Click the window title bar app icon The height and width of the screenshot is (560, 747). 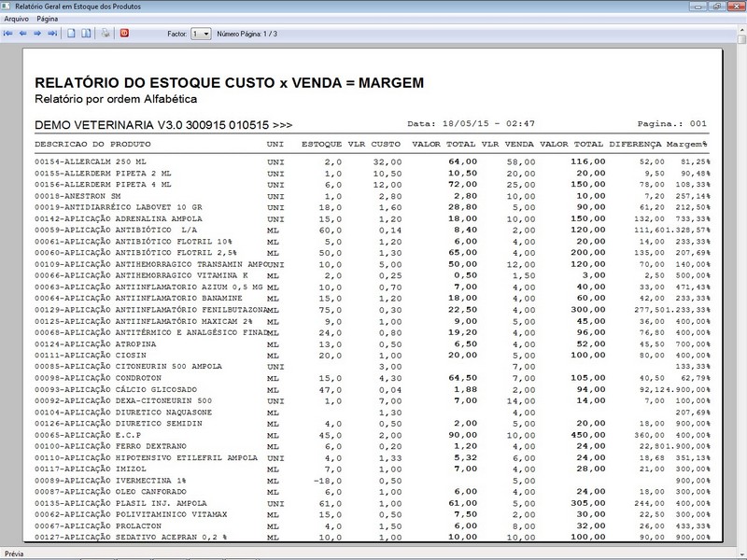point(6,7)
